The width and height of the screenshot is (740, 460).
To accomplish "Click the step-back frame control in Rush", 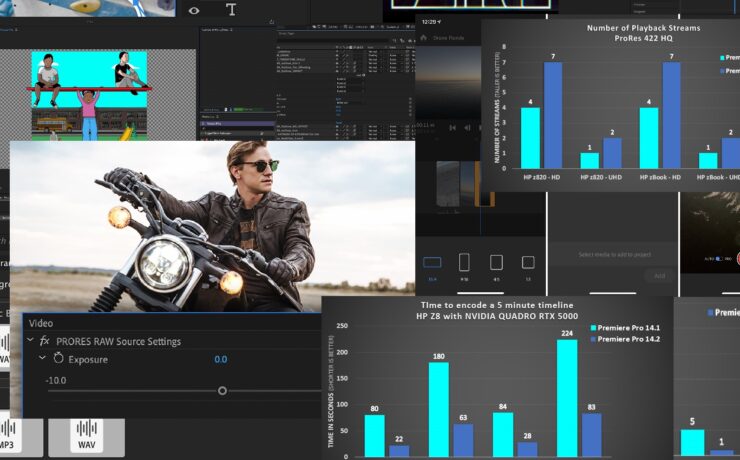I will 467,127.
